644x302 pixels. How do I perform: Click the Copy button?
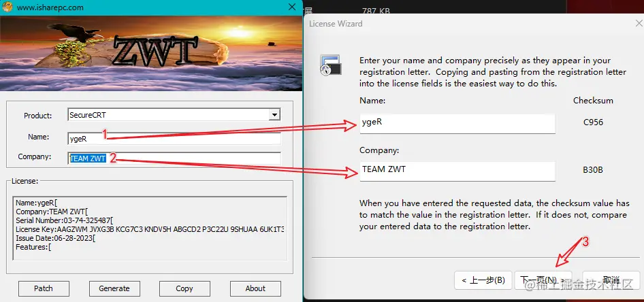point(184,288)
